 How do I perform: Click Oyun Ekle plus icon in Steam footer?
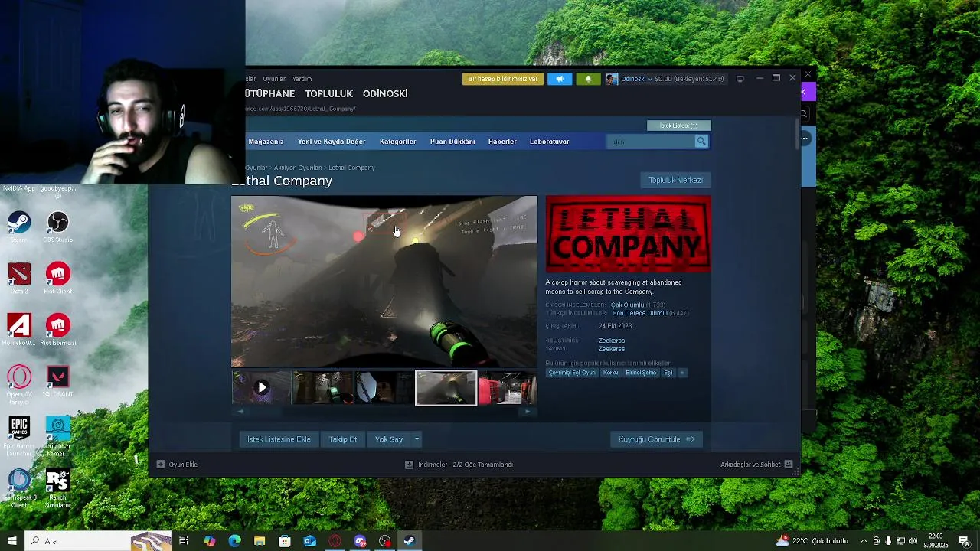(x=161, y=465)
